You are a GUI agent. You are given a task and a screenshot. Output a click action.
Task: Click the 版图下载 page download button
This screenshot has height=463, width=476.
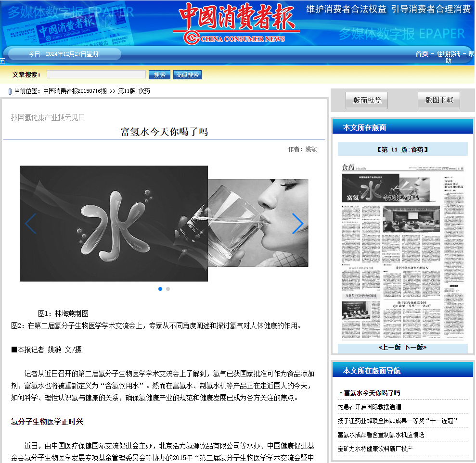tap(439, 100)
